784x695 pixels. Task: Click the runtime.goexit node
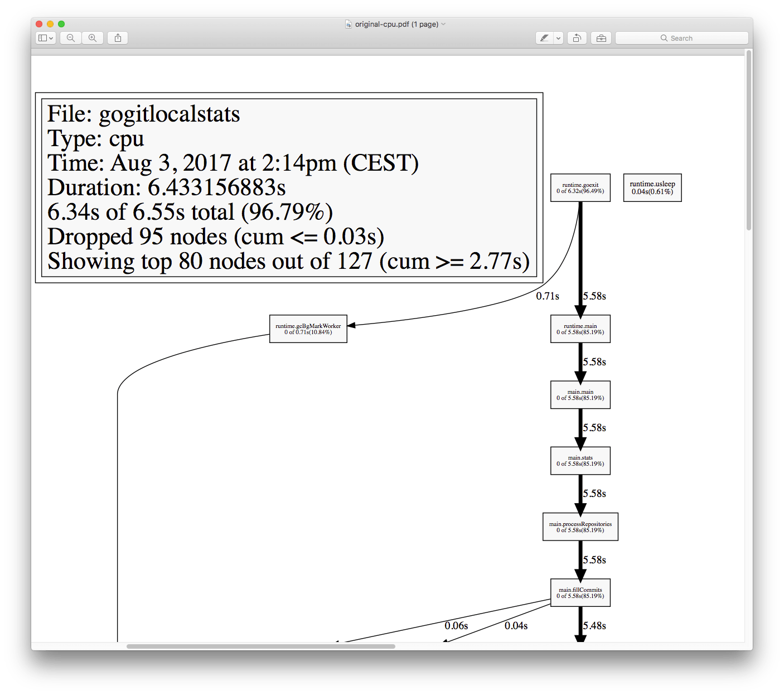(580, 188)
